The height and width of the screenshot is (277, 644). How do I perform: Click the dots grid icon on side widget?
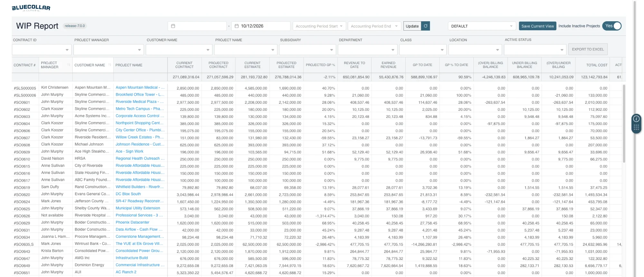(636, 128)
